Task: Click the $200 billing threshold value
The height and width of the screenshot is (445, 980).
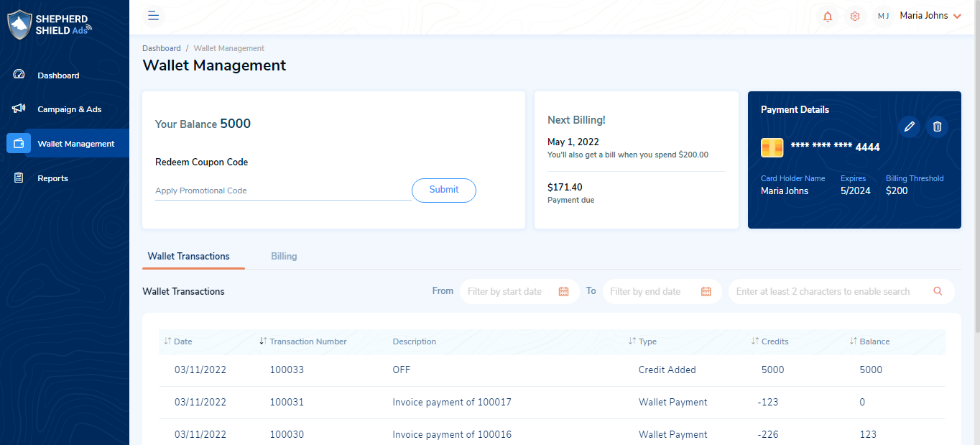Action: [897, 191]
